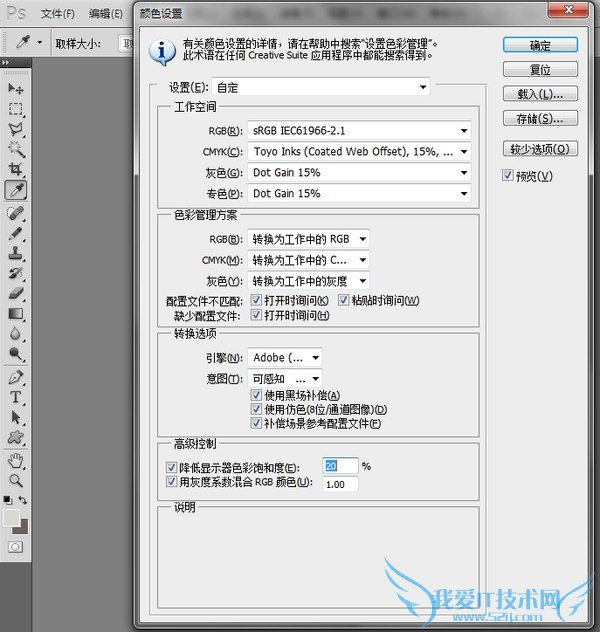
Task: Select the Polygonal Lasso tool
Action: 15,129
